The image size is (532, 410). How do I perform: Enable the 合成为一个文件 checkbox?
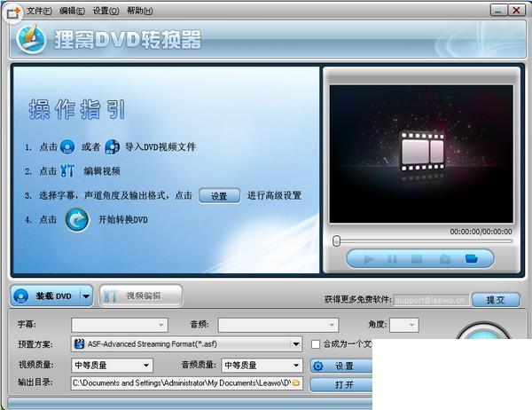(316, 344)
